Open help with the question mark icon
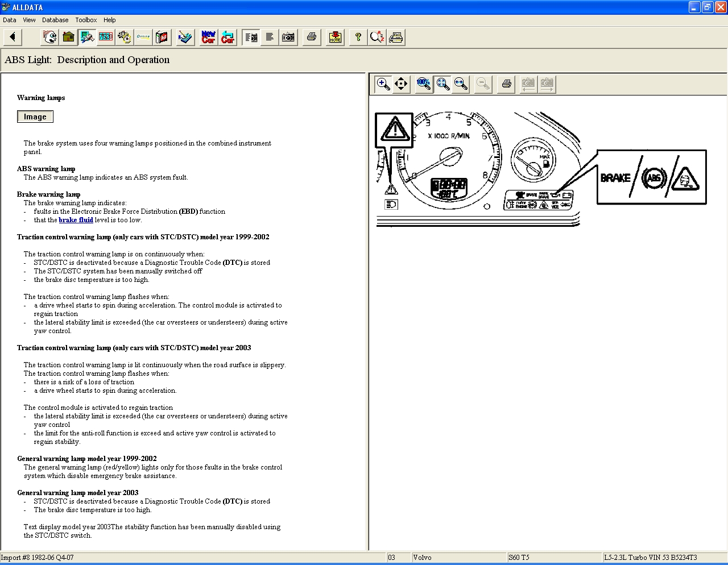Viewport: 728px width, 565px height. (x=358, y=38)
